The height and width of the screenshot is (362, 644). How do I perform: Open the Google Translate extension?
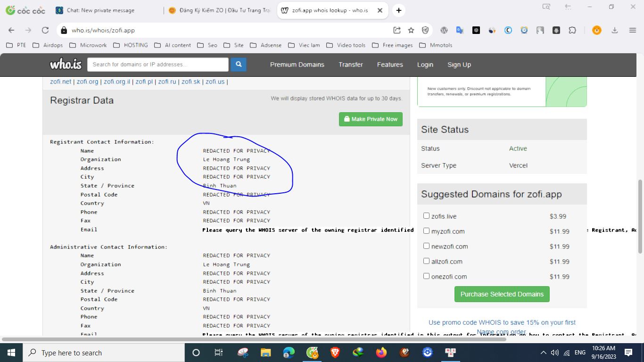pos(460,30)
